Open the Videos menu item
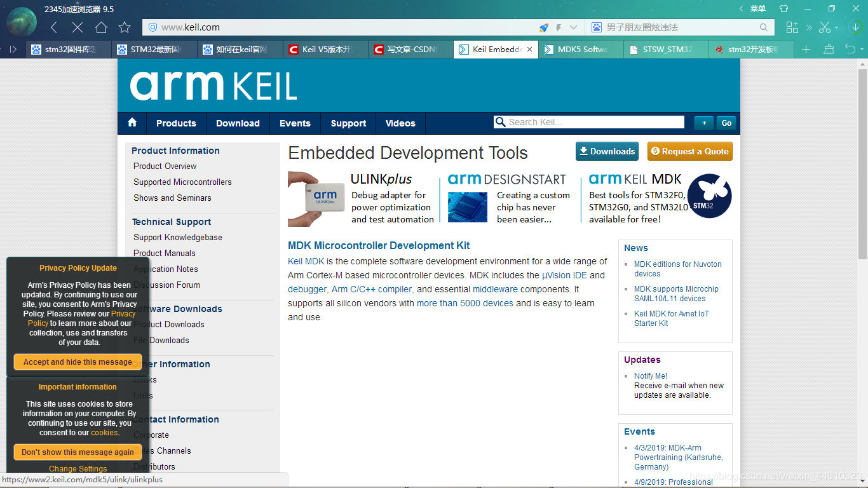 tap(400, 123)
